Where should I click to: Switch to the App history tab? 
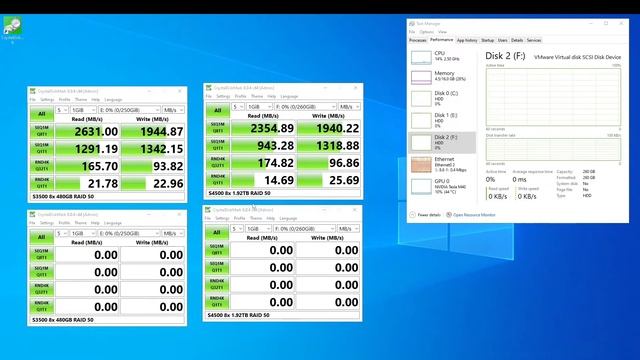(x=467, y=40)
